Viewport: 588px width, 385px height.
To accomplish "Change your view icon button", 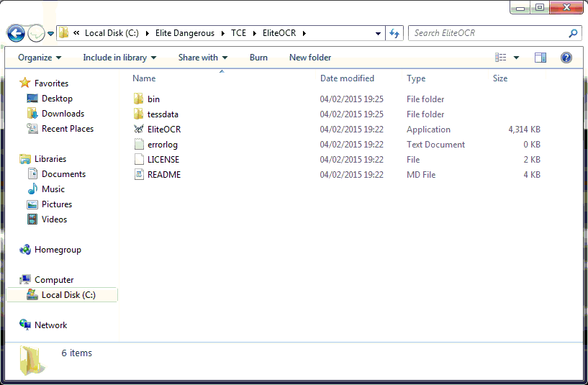I will click(501, 58).
